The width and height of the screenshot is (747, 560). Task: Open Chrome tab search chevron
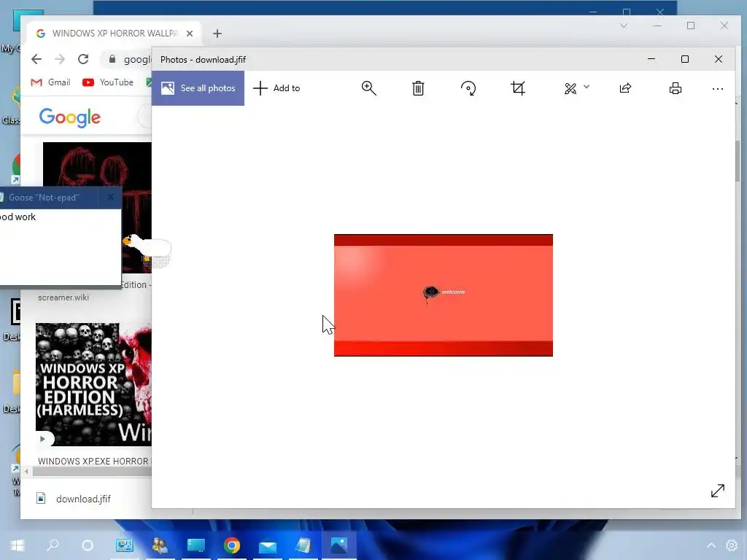624,26
